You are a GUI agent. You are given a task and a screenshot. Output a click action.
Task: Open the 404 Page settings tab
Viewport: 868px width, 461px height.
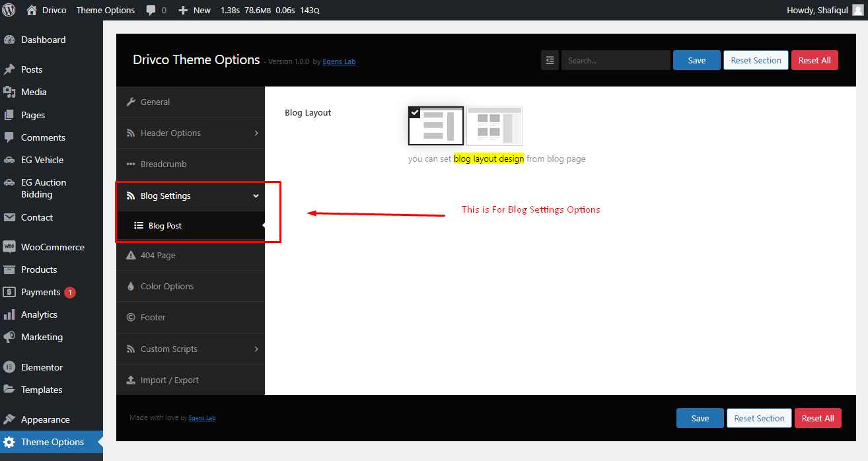click(x=190, y=255)
